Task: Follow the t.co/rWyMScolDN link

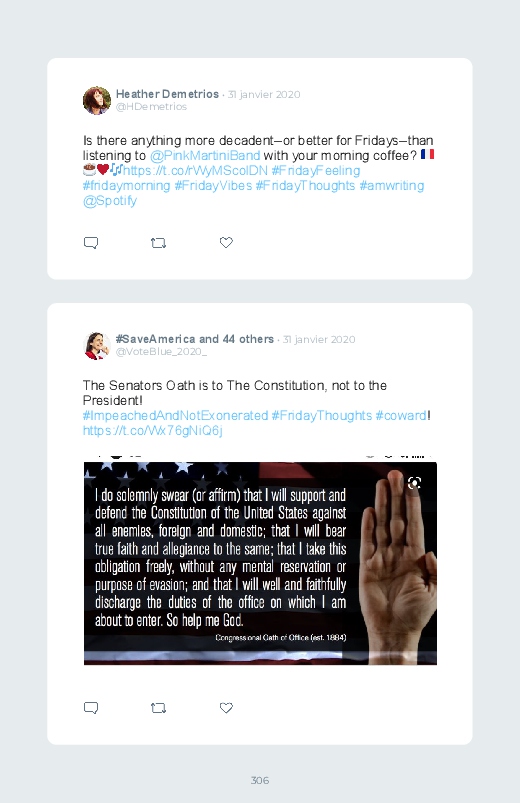Action: [x=195, y=171]
